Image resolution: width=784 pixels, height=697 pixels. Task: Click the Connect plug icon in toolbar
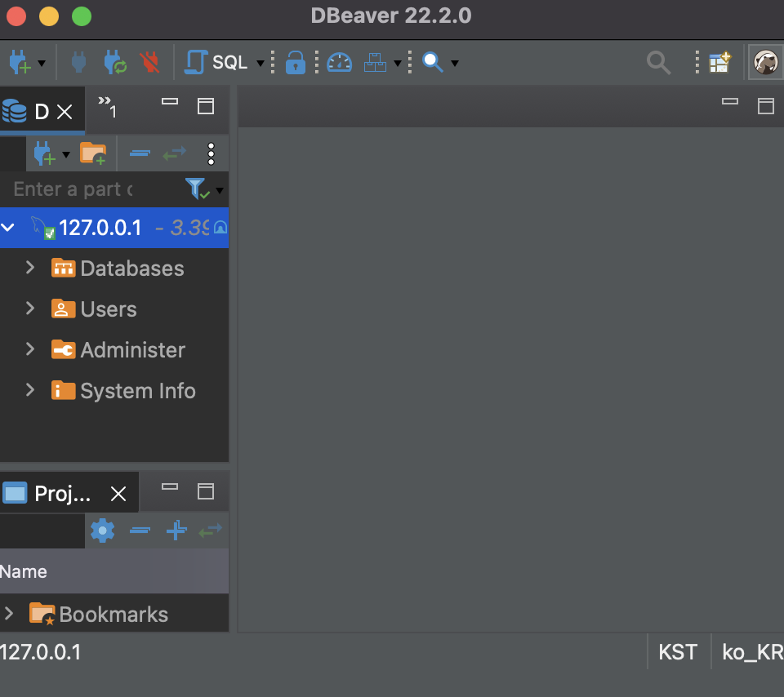coord(78,63)
